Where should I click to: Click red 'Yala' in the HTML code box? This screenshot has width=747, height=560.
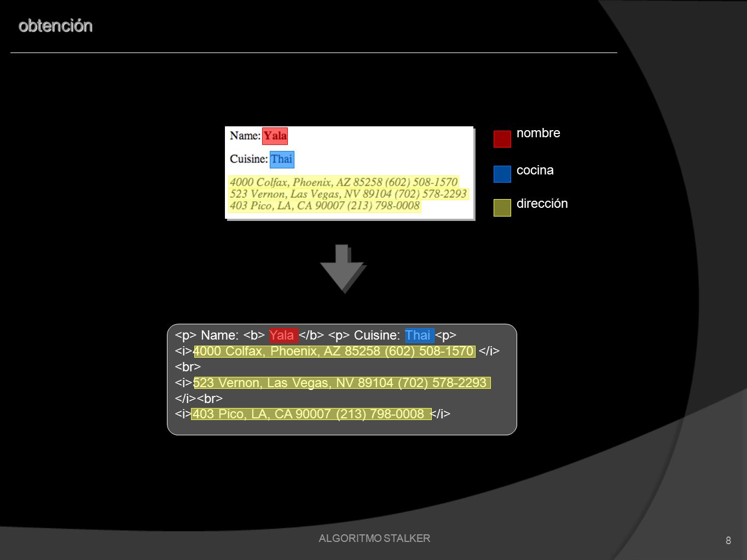pos(283,335)
